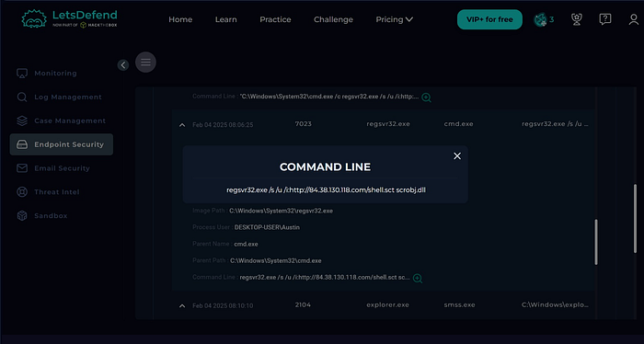Open the Challenge navigation item
The height and width of the screenshot is (344, 644).
pyautogui.click(x=333, y=19)
